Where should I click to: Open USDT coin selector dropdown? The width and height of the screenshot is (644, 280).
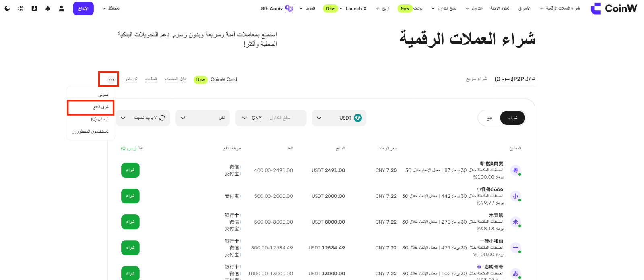pyautogui.click(x=339, y=118)
